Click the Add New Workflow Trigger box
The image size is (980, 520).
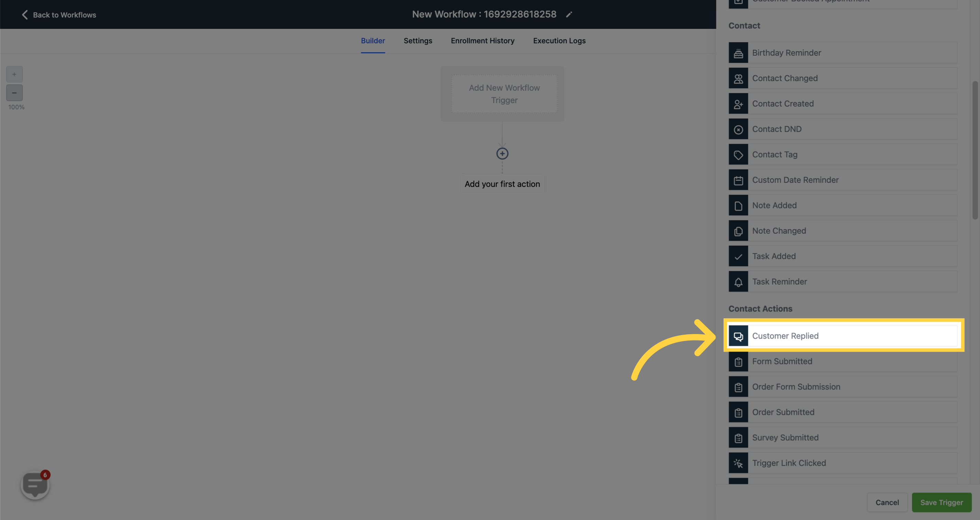[x=504, y=93]
